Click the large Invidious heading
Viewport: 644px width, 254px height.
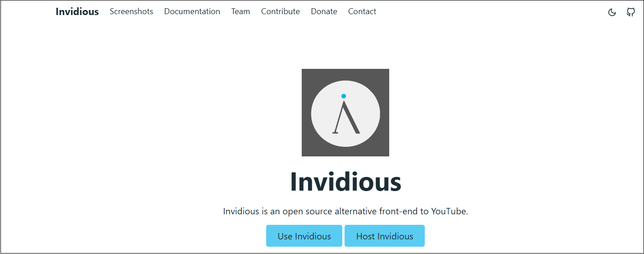pyautogui.click(x=345, y=181)
